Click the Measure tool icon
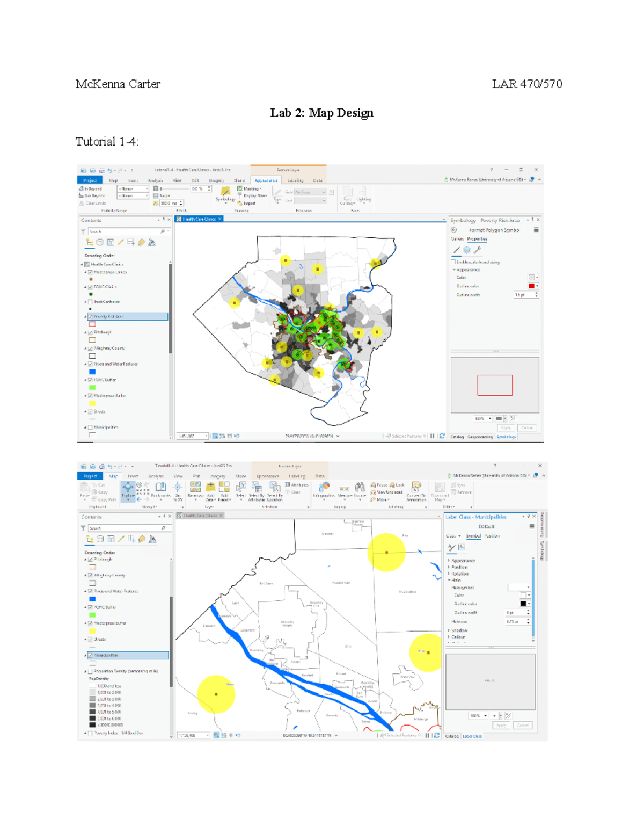 pos(343,488)
